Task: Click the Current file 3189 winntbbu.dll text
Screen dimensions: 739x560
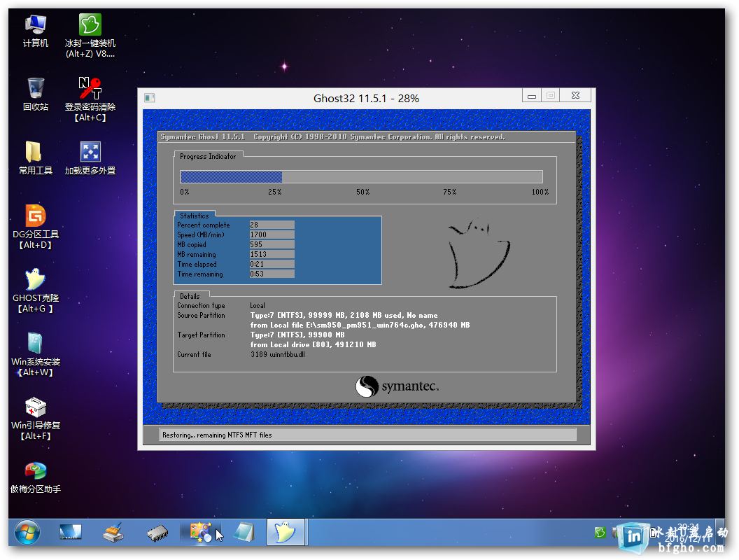Action: click(x=278, y=354)
